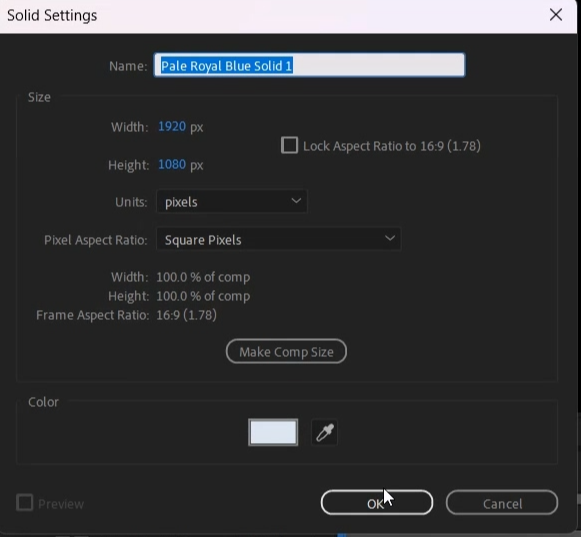Screen dimensions: 581x537
Task: Open the pale blue color swatch
Action: [x=273, y=432]
